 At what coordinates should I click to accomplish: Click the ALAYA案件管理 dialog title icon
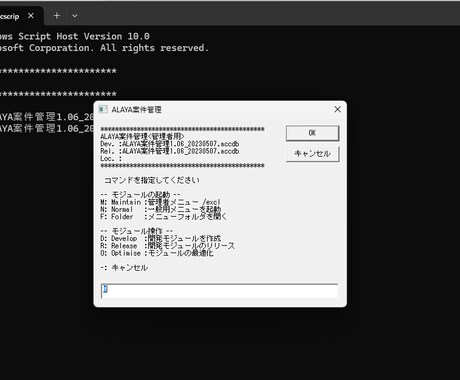coord(103,109)
